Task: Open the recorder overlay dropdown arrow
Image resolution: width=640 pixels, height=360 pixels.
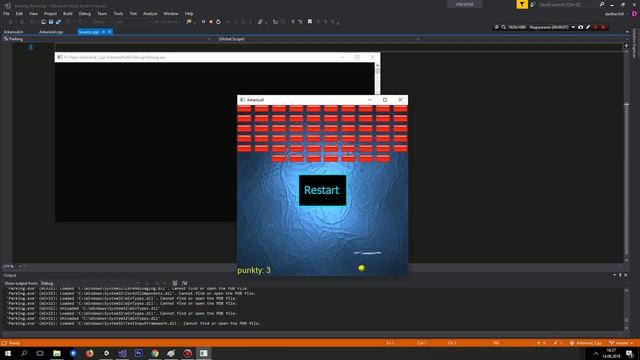Action: [573, 27]
